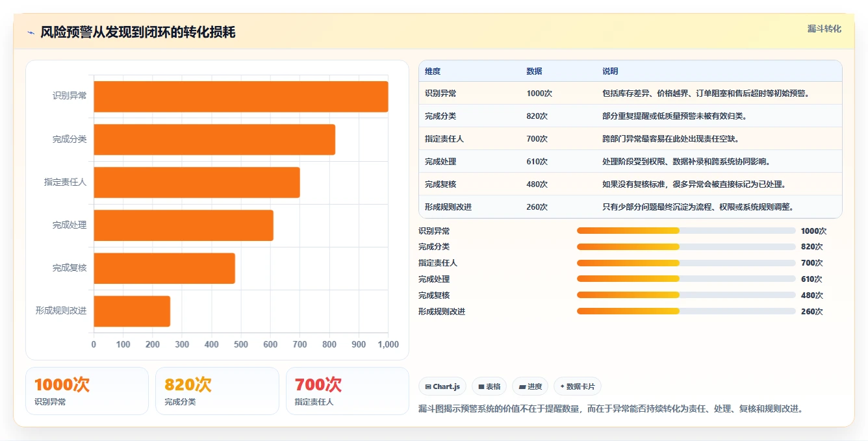This screenshot has height=441, width=868.
Task: Click the 完成处理 610次 progress bar
Action: pos(686,279)
